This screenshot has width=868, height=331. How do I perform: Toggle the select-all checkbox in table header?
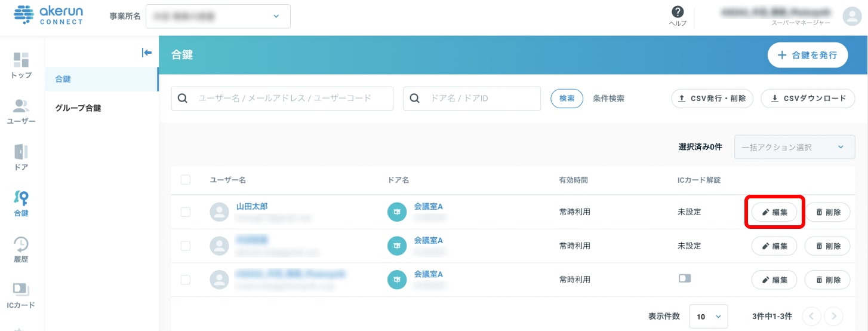[x=185, y=180]
